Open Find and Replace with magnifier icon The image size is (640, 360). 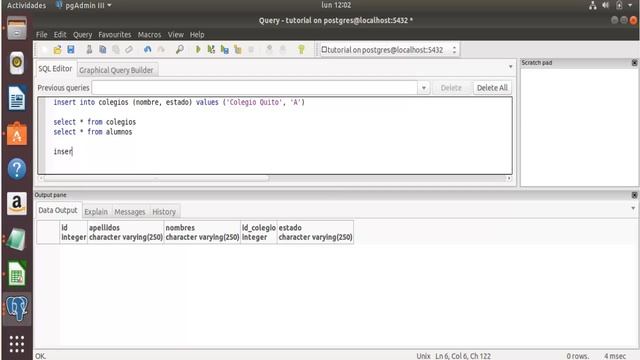(179, 50)
